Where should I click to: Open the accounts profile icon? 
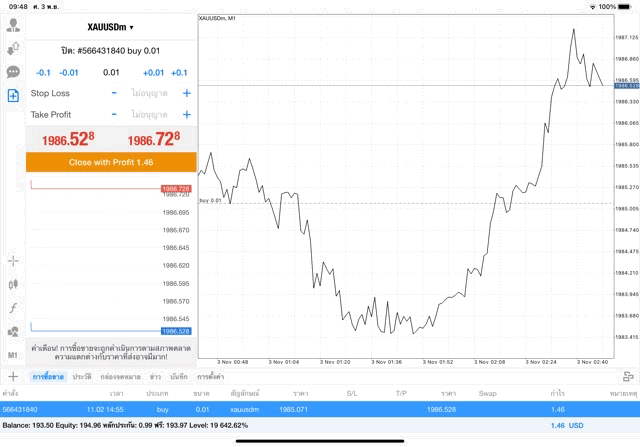(13, 25)
